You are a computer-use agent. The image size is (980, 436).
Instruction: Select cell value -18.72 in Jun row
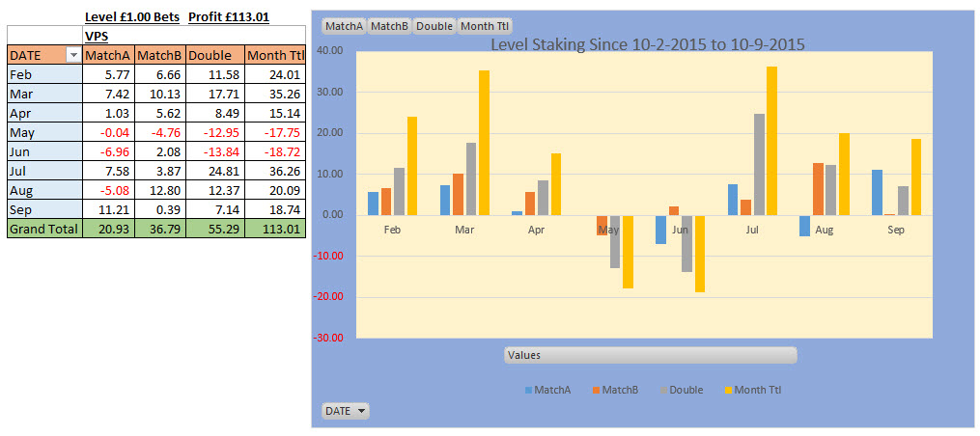(275, 152)
